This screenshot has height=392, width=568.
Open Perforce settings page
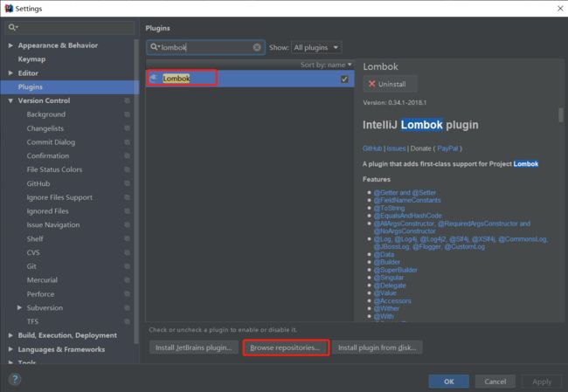[x=40, y=294]
